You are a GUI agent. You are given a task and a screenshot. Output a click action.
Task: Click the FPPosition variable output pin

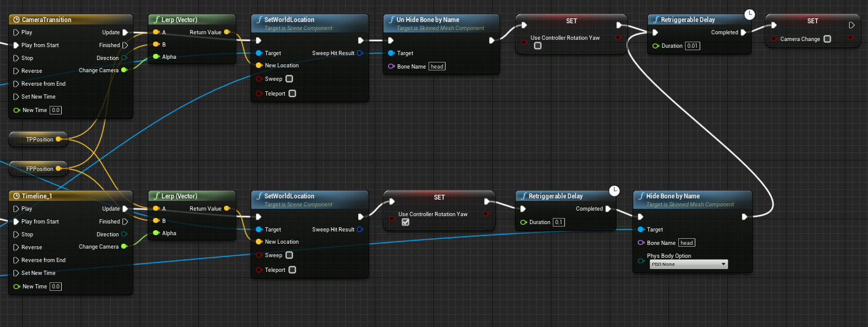(58, 168)
